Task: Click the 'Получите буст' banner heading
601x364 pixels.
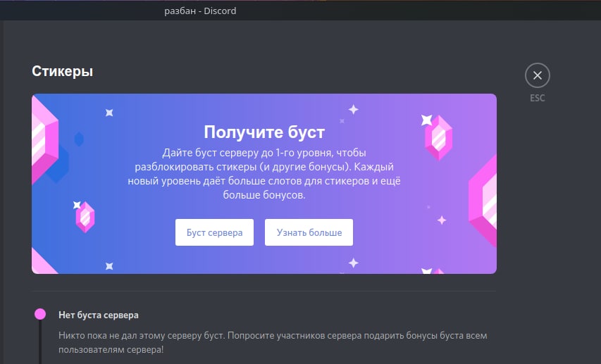Action: 264,132
